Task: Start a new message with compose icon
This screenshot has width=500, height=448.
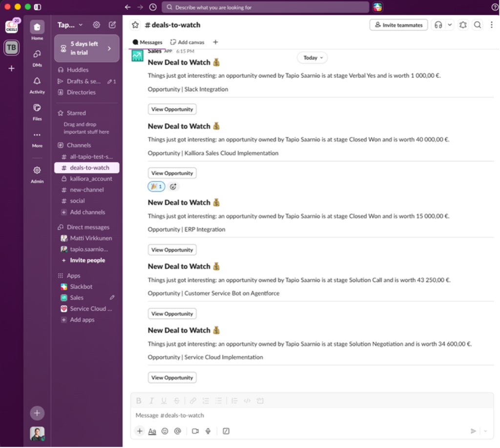Action: (112, 25)
